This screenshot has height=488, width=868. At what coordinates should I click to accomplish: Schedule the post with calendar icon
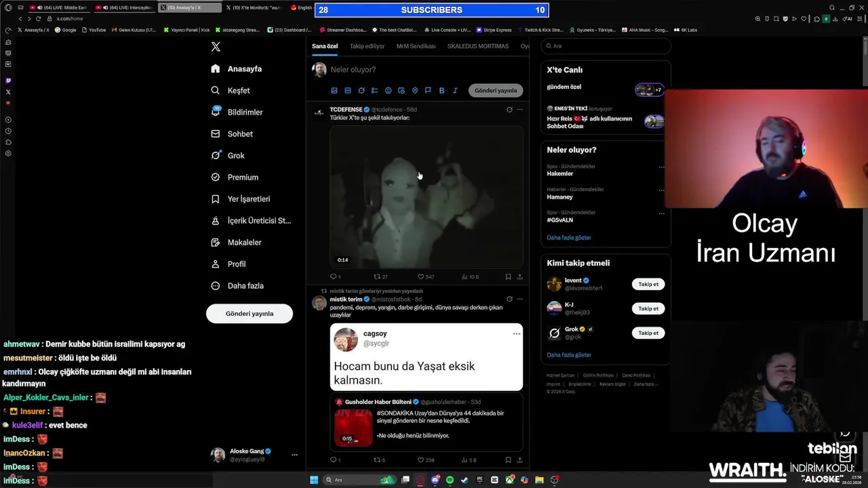point(401,90)
